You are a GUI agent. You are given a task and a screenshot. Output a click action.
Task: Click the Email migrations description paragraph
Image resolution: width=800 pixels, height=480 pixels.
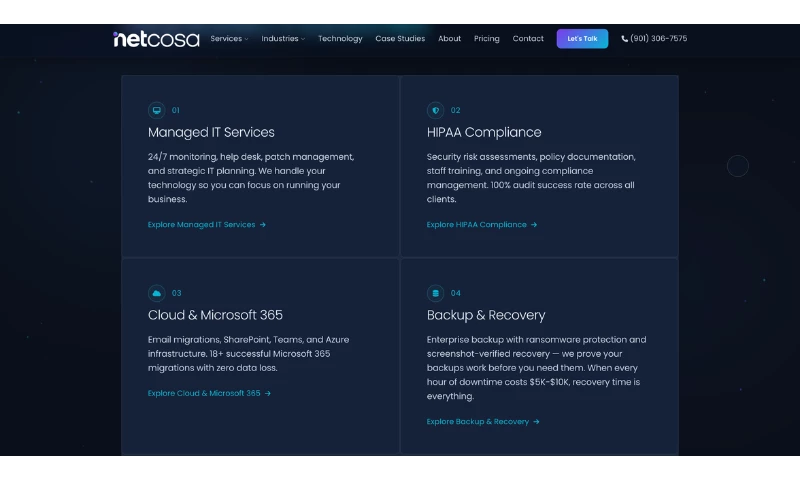248,354
